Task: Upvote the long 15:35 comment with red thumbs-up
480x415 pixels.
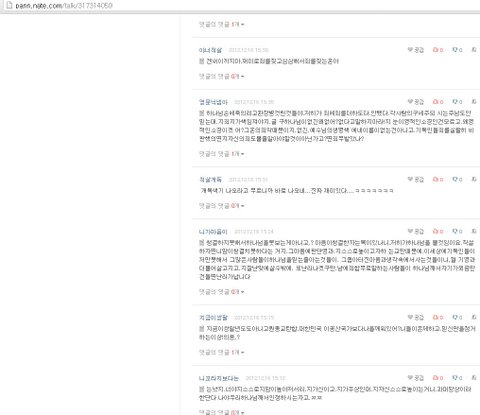Action: pos(438,102)
